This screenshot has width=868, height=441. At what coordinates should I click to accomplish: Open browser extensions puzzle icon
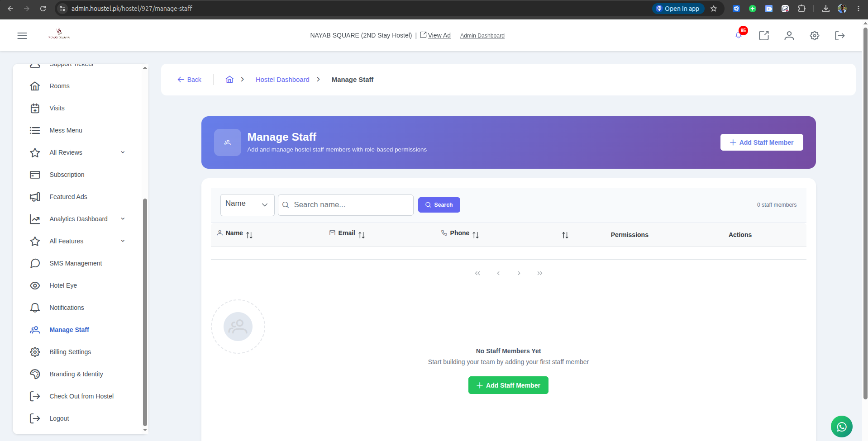pos(801,9)
